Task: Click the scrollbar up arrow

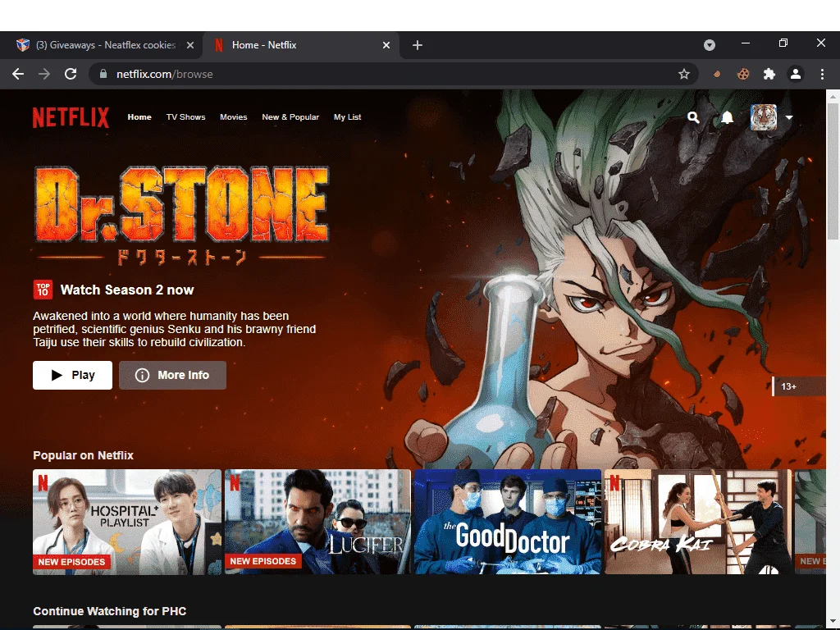Action: tap(833, 96)
